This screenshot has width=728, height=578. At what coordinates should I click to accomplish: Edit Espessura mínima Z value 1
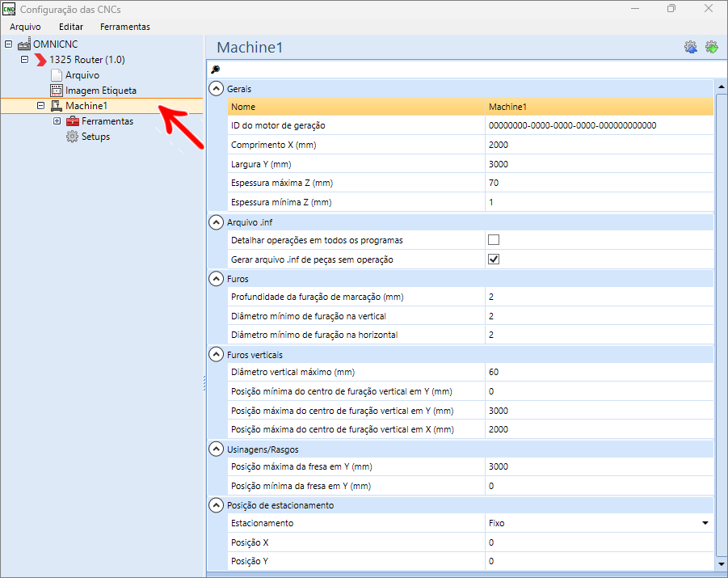(x=599, y=202)
